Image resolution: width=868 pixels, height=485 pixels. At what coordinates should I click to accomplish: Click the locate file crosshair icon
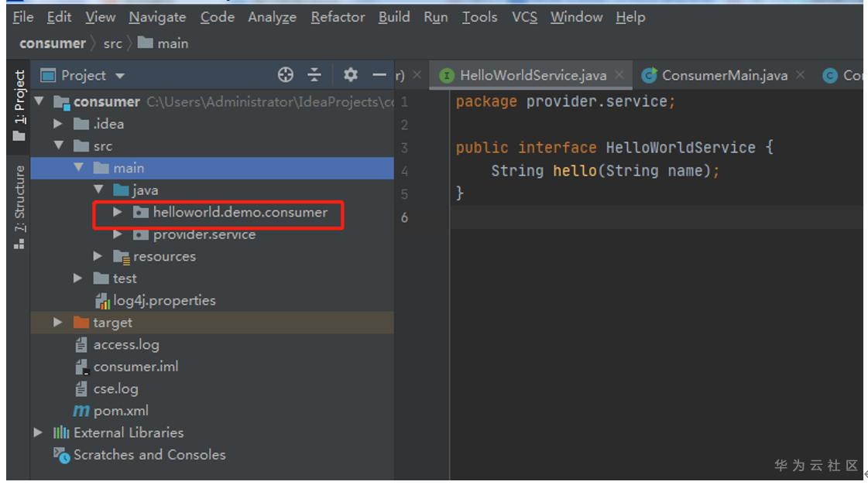[286, 74]
